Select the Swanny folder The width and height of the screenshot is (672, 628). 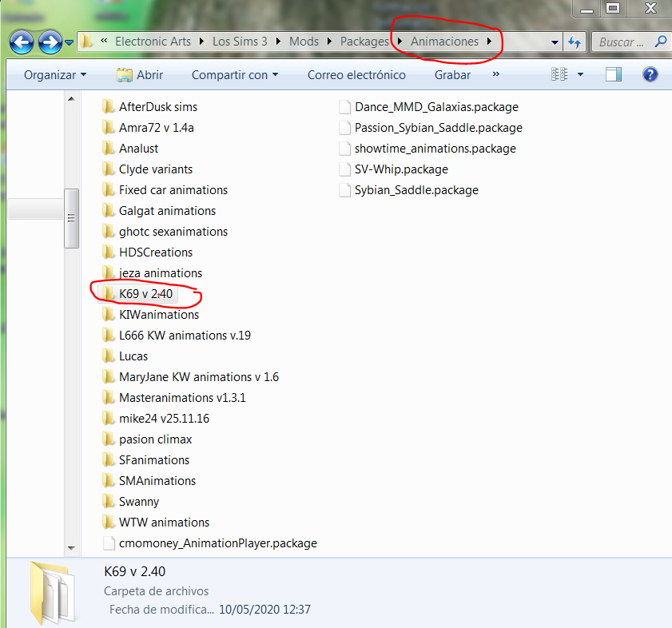[x=131, y=502]
